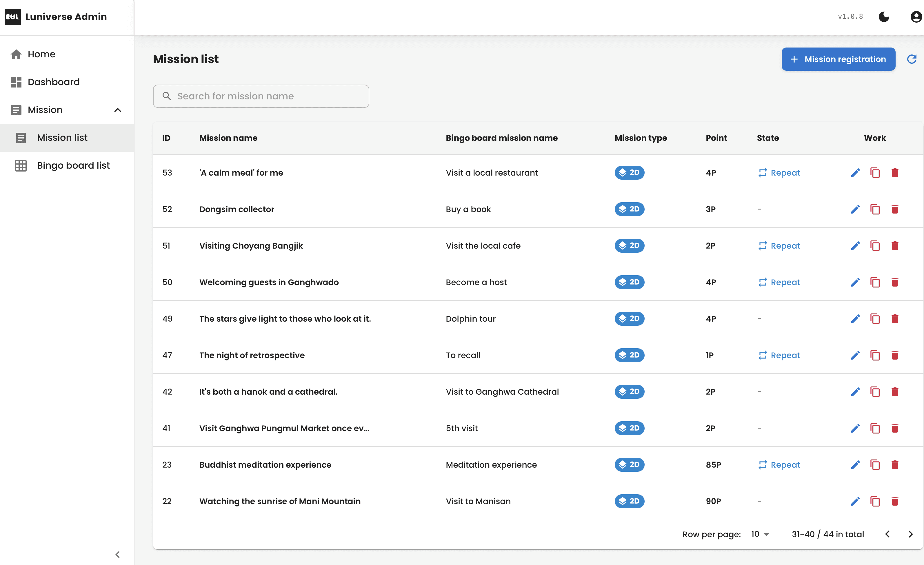
Task: Collapse the sidebar with bottom chevron
Action: [117, 555]
